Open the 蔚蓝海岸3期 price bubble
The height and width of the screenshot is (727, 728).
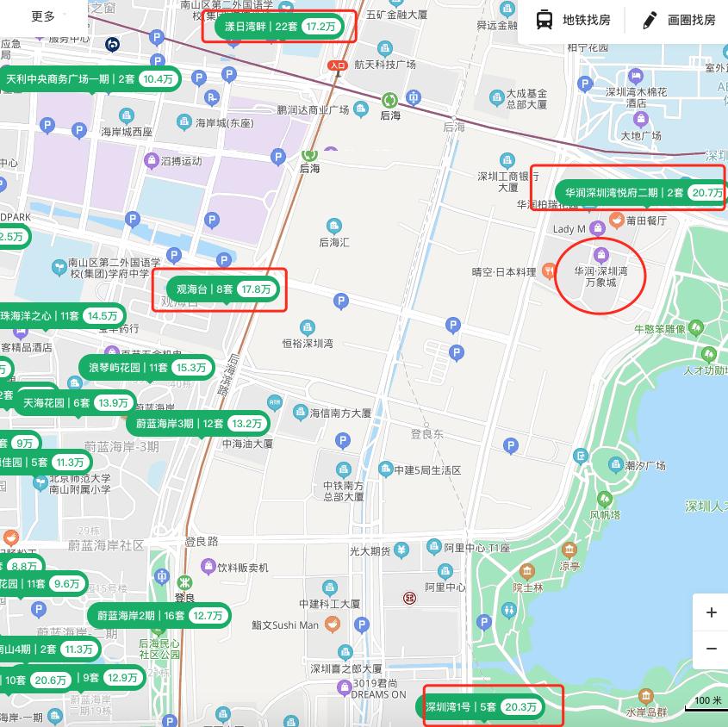[196, 423]
